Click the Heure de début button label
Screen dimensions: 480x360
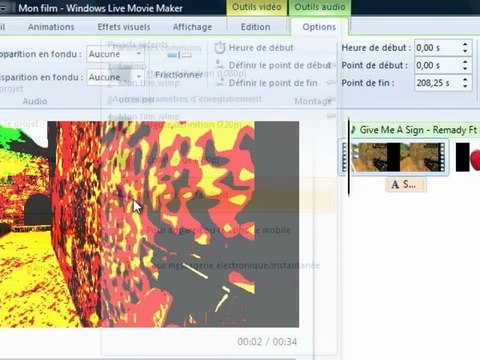pos(261,48)
